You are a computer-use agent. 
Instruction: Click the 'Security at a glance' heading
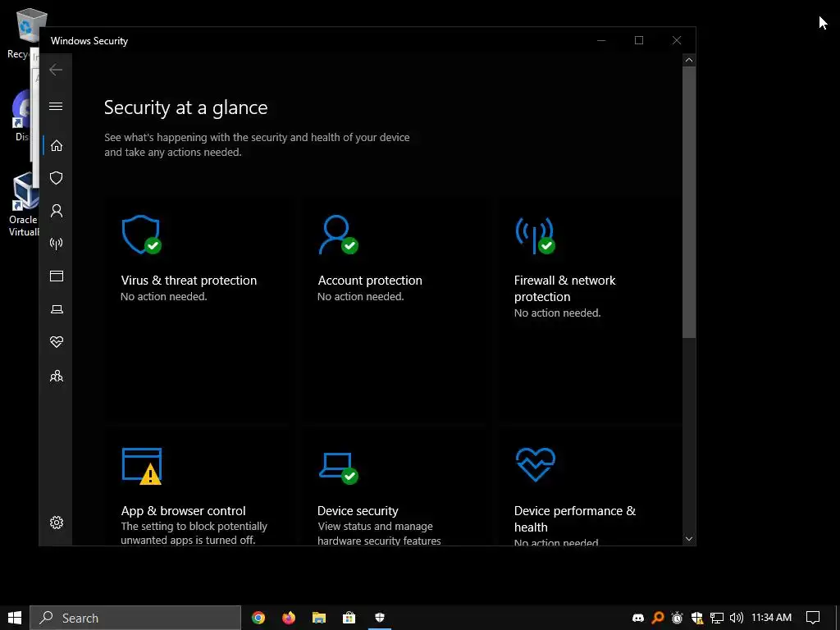pyautogui.click(x=186, y=107)
